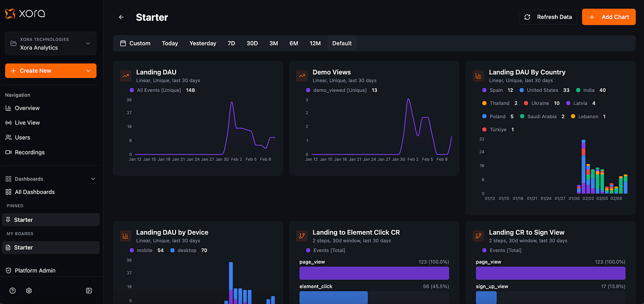Select the 6M time range
644x304 pixels.
pos(294,44)
